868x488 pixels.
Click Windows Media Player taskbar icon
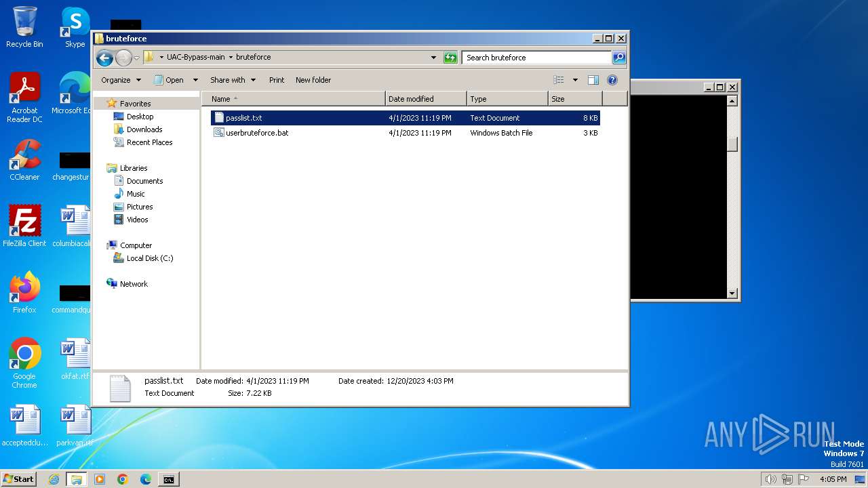click(100, 479)
